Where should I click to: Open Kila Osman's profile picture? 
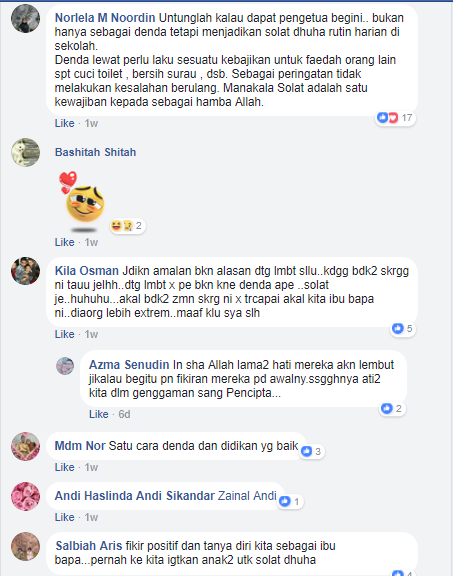(25, 271)
